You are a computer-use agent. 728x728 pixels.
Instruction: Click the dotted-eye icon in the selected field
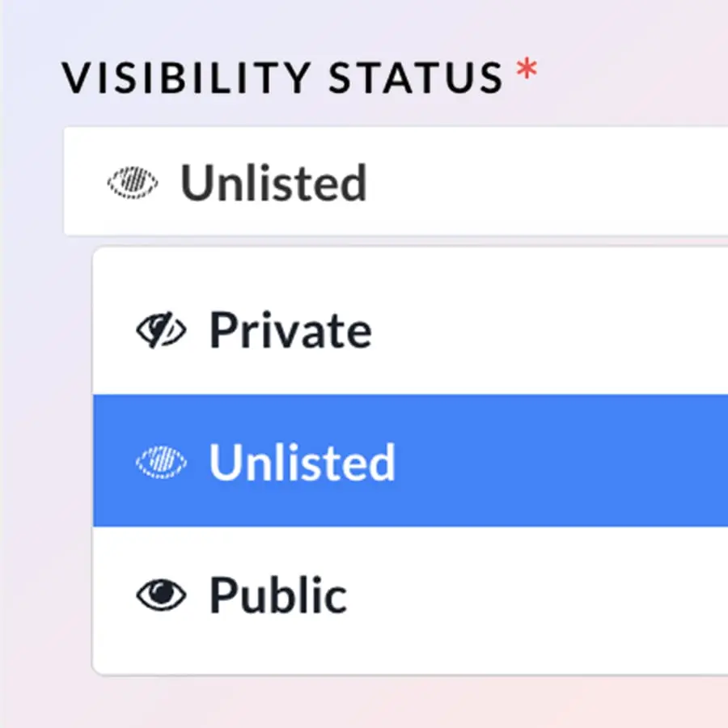[x=132, y=183]
